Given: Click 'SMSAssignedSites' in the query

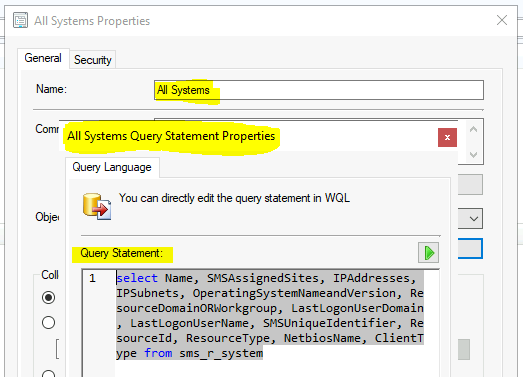Looking at the screenshot, I should coord(263,278).
